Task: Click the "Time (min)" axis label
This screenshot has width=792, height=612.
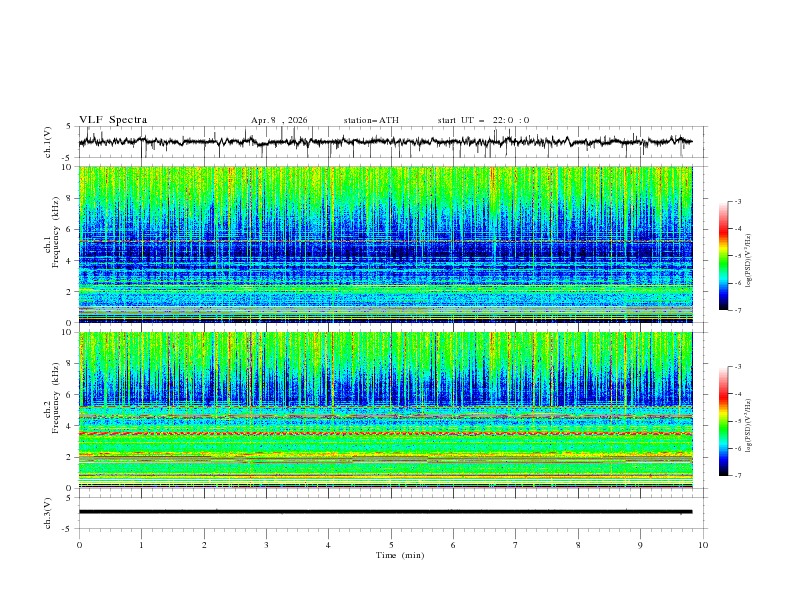Action: coord(400,555)
